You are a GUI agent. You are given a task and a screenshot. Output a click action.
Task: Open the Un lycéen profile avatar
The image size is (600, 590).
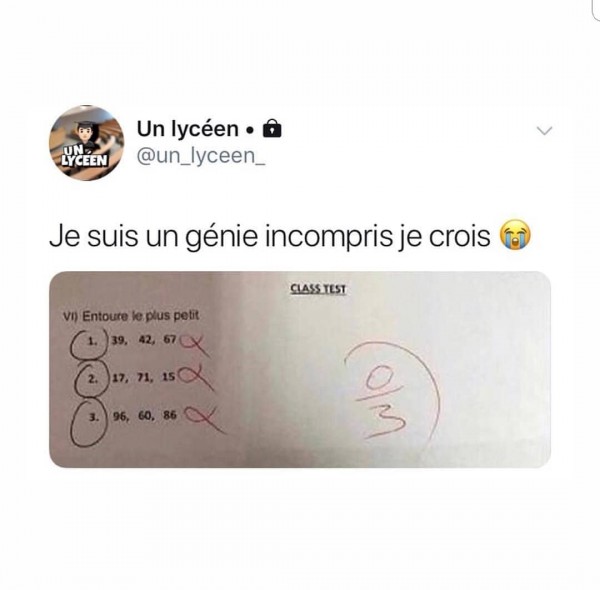tap(86, 143)
